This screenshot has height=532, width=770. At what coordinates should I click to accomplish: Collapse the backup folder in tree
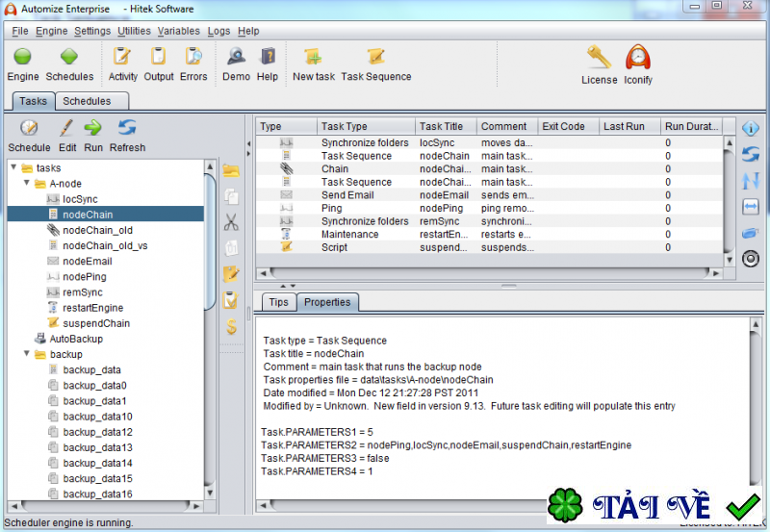click(27, 354)
